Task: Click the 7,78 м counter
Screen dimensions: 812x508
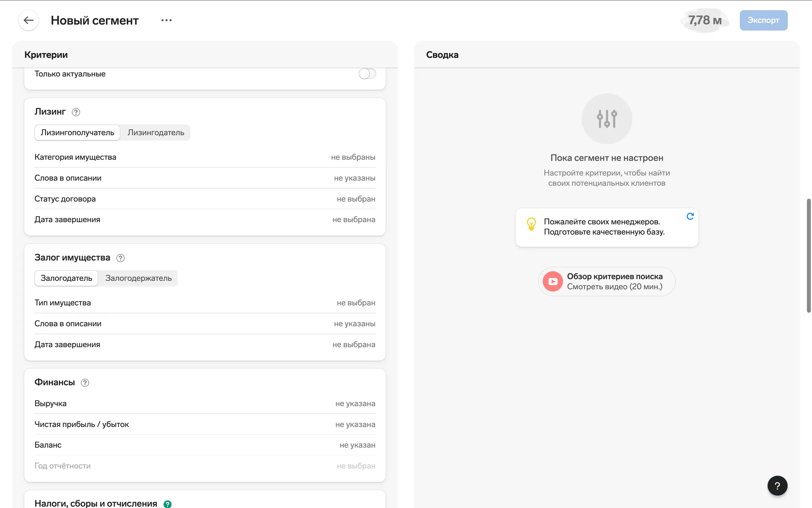Action: tap(705, 20)
